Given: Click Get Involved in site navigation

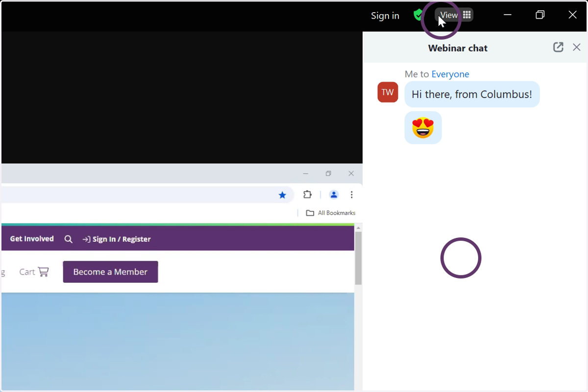Looking at the screenshot, I should (x=32, y=239).
